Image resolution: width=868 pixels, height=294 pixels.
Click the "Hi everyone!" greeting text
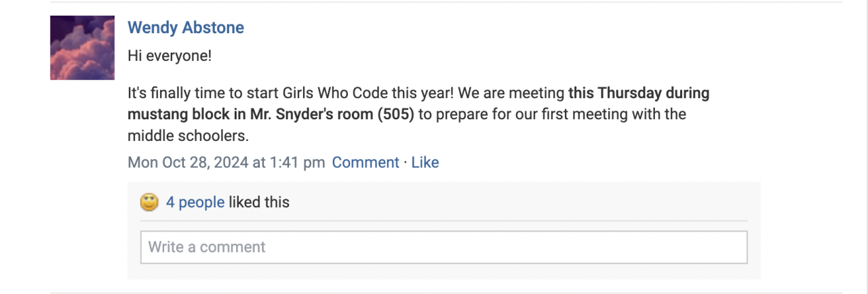click(x=170, y=56)
